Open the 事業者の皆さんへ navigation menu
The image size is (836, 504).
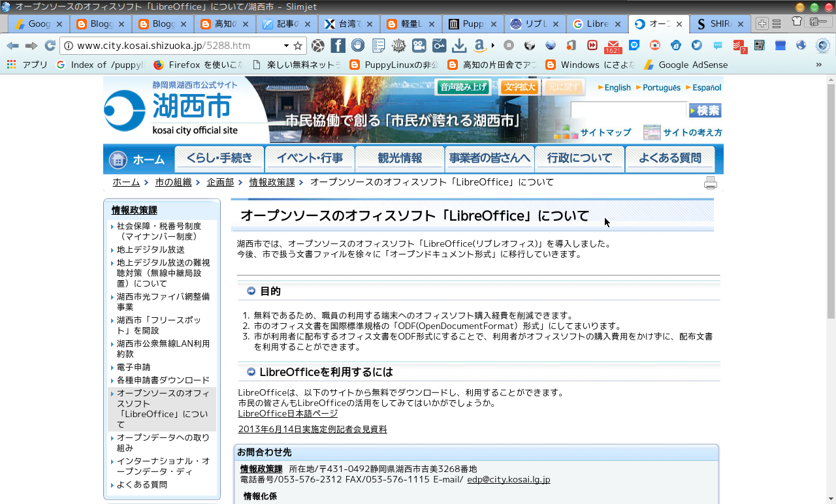(x=490, y=159)
